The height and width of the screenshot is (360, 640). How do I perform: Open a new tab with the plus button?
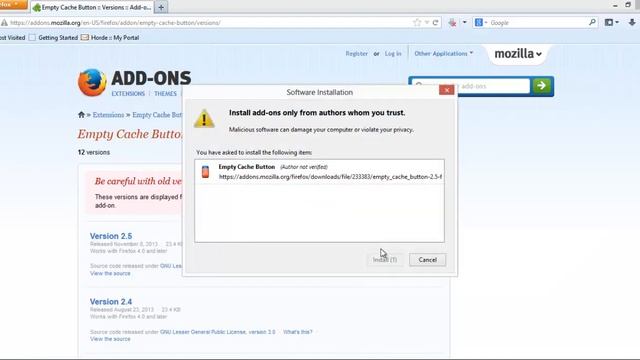(161, 7)
